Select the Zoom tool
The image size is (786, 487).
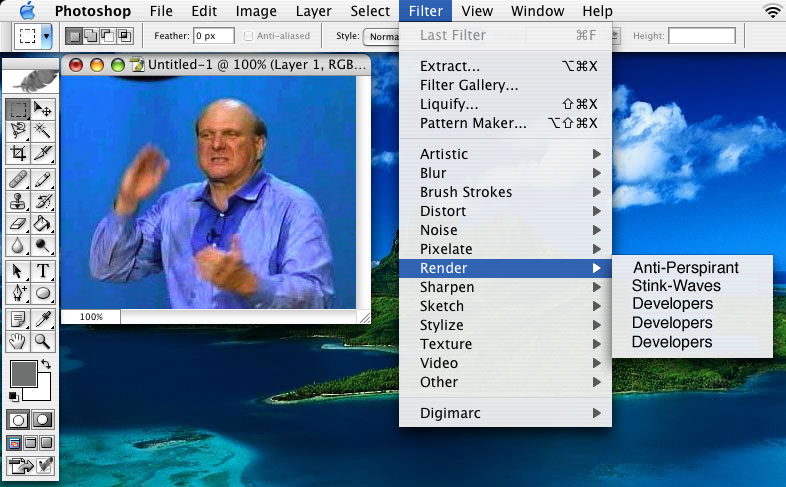pyautogui.click(x=43, y=341)
